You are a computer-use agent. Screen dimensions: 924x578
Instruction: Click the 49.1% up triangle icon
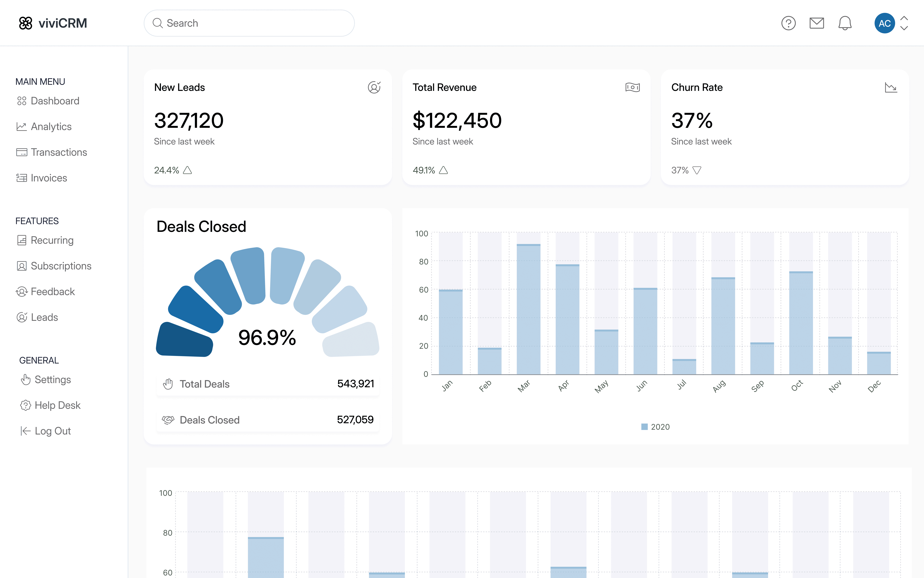[x=443, y=170]
